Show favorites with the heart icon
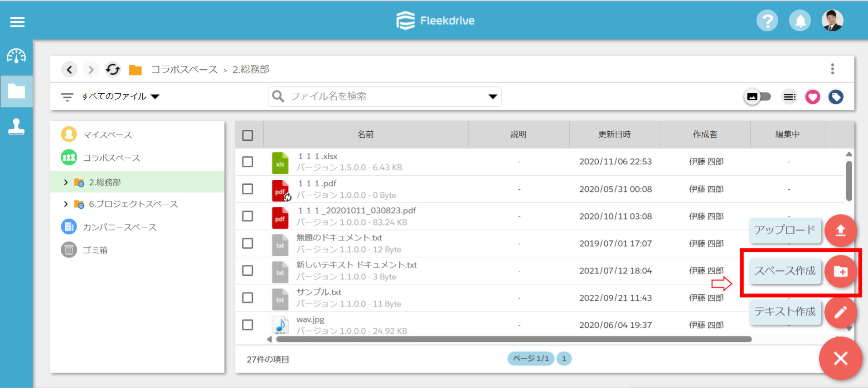Image resolution: width=868 pixels, height=388 pixels. click(x=813, y=97)
